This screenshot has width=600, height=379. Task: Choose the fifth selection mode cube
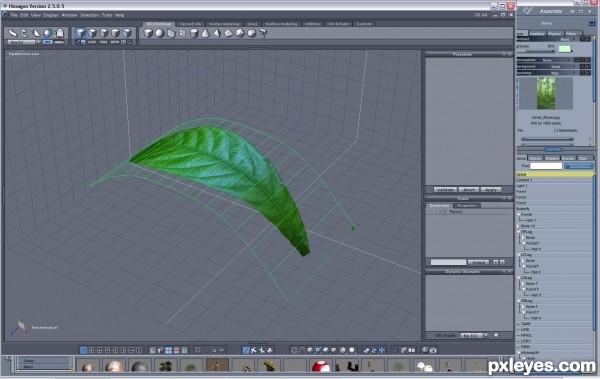tap(127, 33)
